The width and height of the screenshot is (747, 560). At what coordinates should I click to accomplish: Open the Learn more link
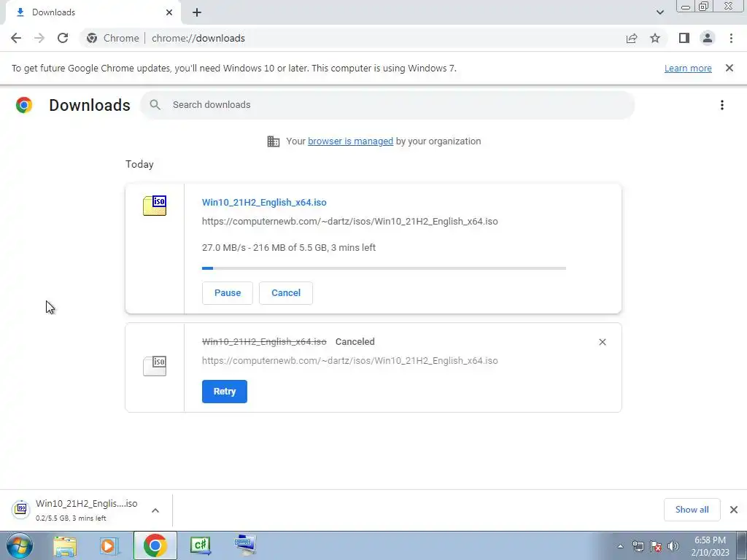click(x=688, y=68)
